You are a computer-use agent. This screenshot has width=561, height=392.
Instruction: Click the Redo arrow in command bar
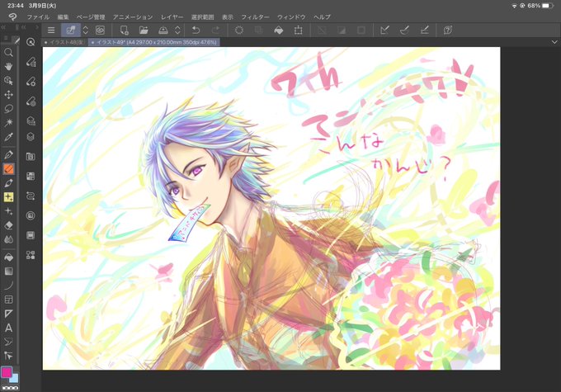click(x=215, y=30)
